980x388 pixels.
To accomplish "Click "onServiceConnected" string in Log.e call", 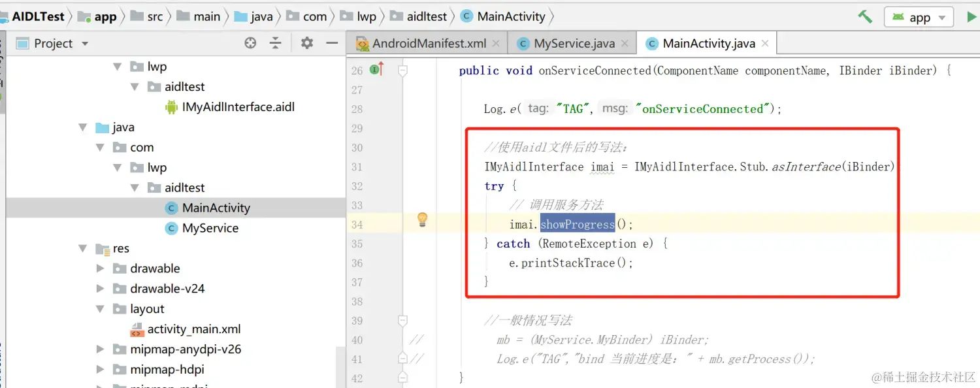I will click(x=703, y=109).
